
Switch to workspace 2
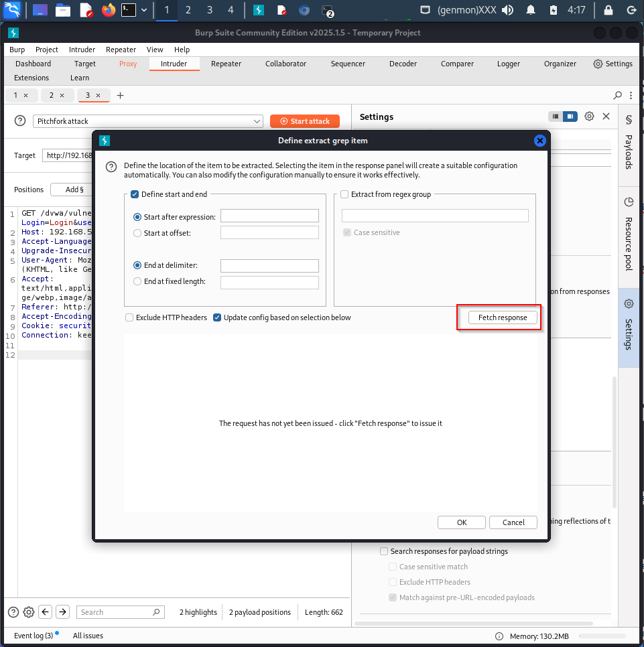point(188,10)
